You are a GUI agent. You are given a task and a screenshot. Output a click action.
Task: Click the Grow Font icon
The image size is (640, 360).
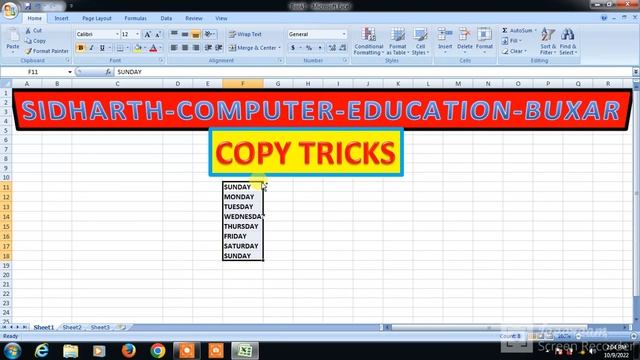[x=148, y=34]
